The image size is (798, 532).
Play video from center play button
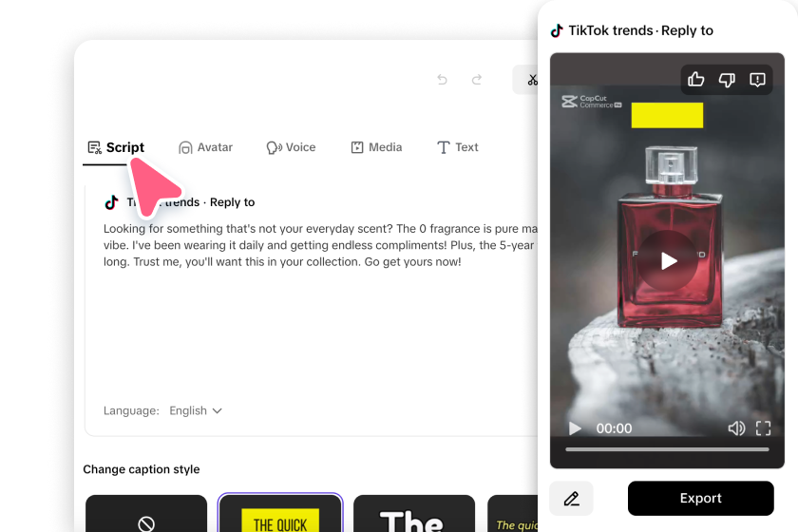(x=667, y=261)
